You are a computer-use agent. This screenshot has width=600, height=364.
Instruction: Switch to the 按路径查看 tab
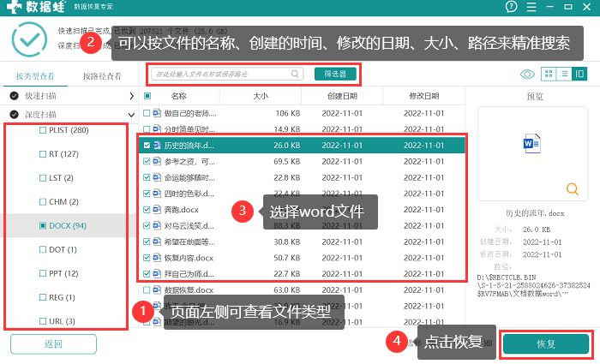click(102, 76)
